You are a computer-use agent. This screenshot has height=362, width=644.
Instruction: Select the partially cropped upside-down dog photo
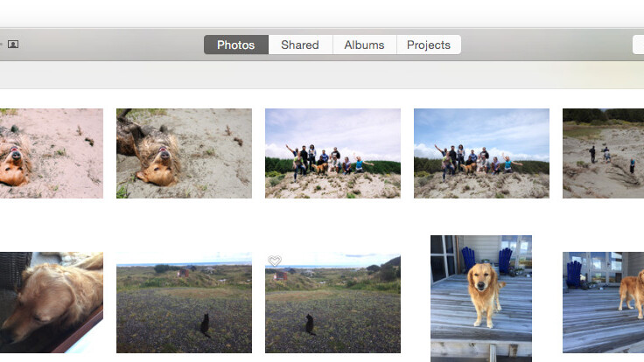(x=51, y=153)
